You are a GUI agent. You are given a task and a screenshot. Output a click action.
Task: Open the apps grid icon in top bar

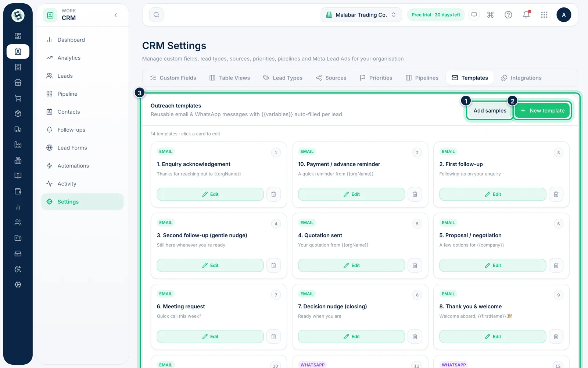coord(544,15)
